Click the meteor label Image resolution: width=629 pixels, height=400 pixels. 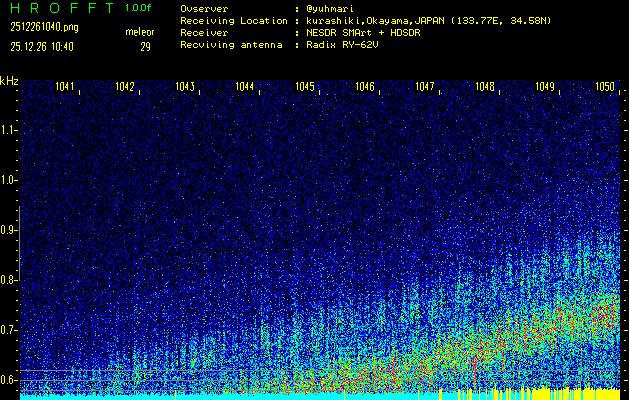pos(139,32)
